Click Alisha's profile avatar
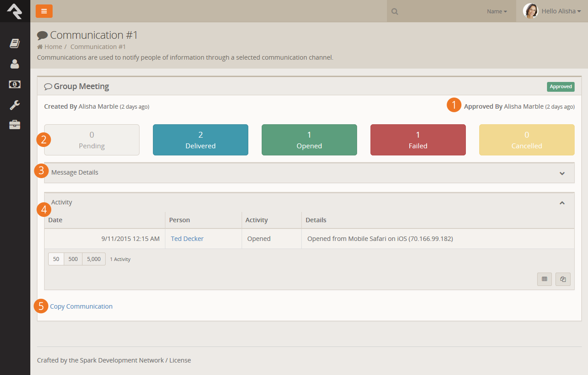Viewport: 588px width, 375px height. (x=530, y=11)
